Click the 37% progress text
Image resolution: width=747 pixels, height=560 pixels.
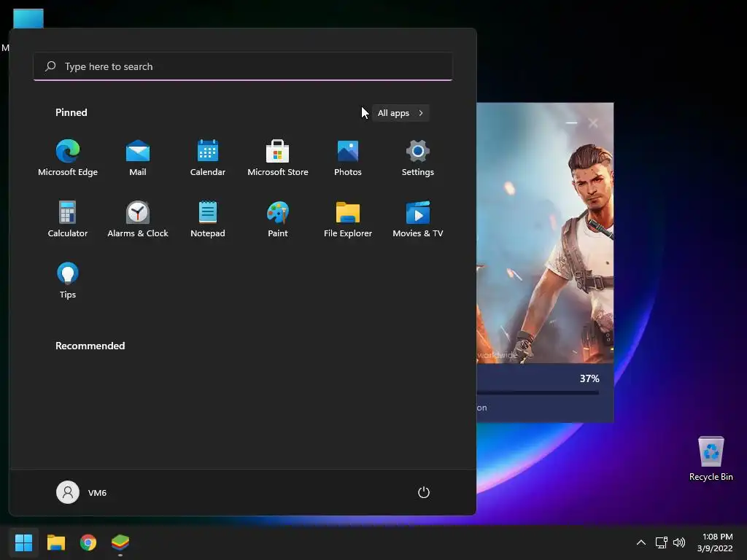tap(589, 378)
